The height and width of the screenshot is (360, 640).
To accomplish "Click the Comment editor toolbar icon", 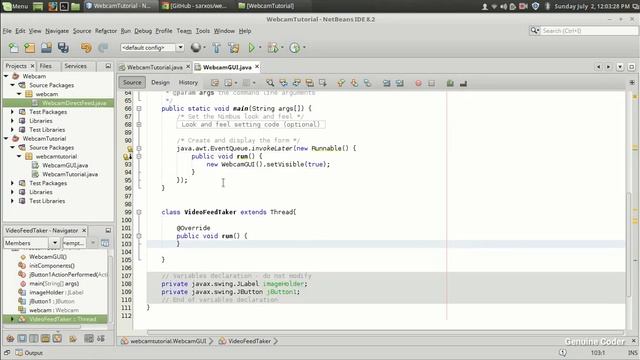I will 450,83.
